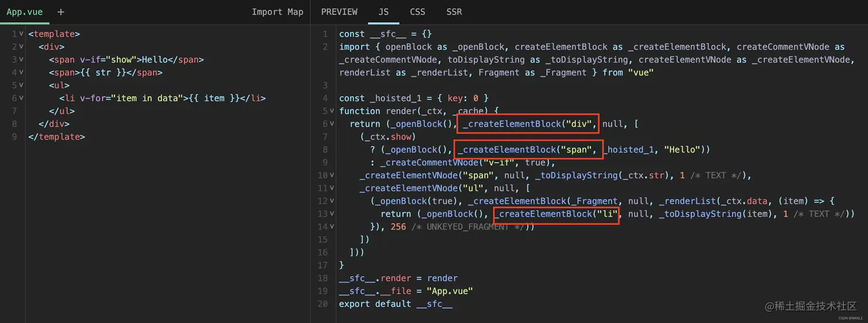Click the "Hello" text in the v-if span
The image size is (868, 323).
point(154,60)
